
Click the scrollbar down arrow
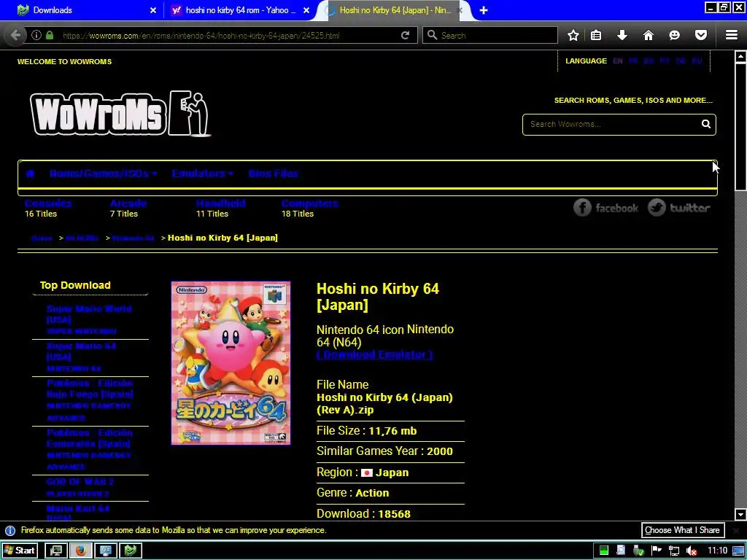(740, 514)
